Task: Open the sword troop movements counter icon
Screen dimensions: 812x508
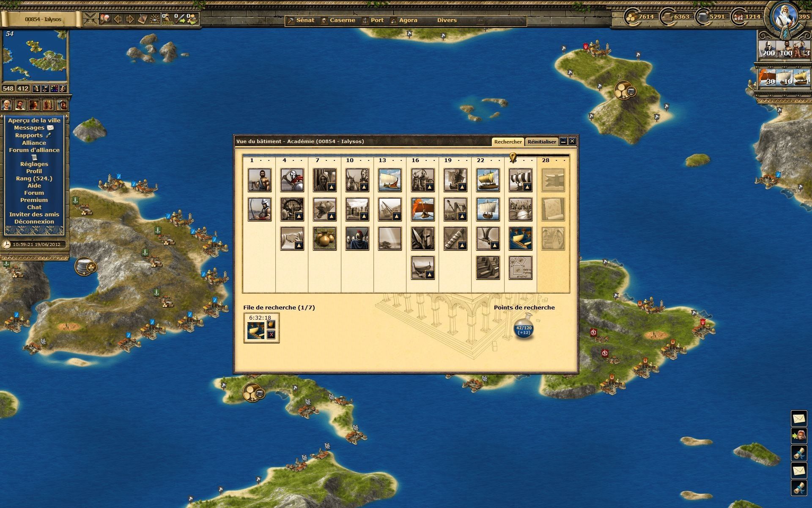Action: [180, 19]
